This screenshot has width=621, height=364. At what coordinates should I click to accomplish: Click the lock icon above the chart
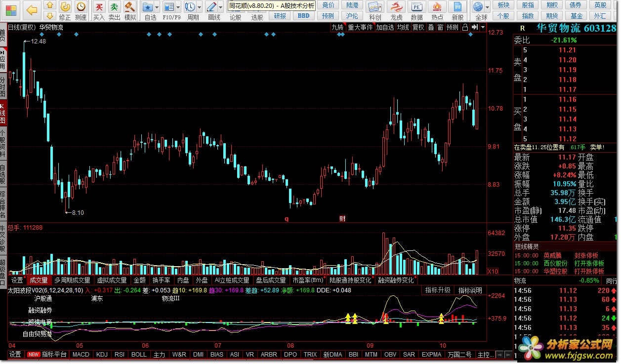[465, 28]
